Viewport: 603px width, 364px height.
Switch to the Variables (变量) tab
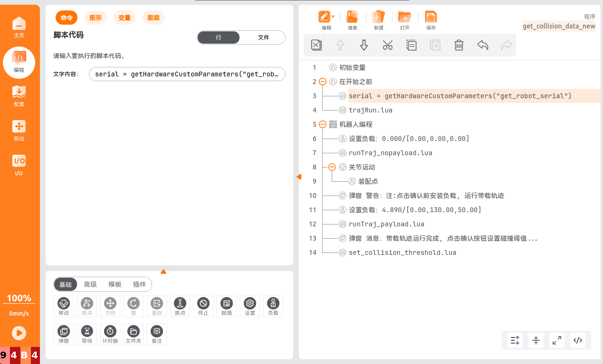click(x=124, y=18)
